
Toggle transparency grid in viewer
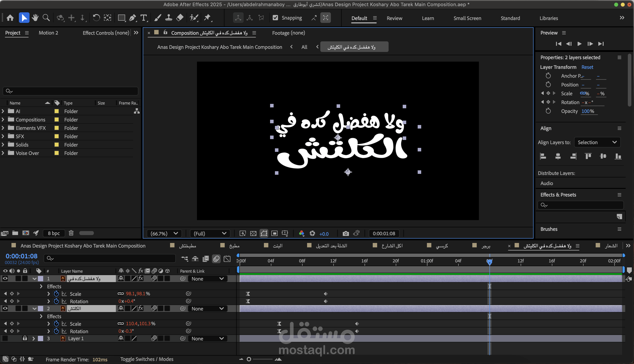(253, 233)
